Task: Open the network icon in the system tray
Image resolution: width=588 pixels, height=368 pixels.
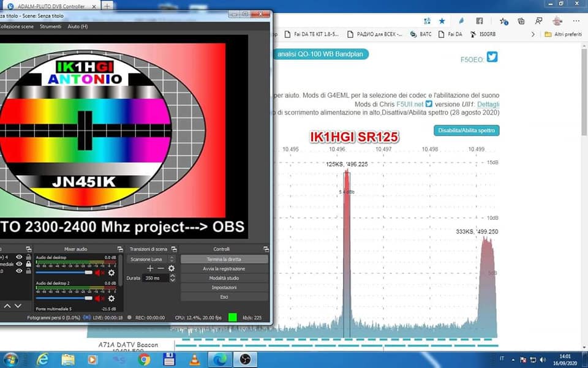Action: point(533,360)
